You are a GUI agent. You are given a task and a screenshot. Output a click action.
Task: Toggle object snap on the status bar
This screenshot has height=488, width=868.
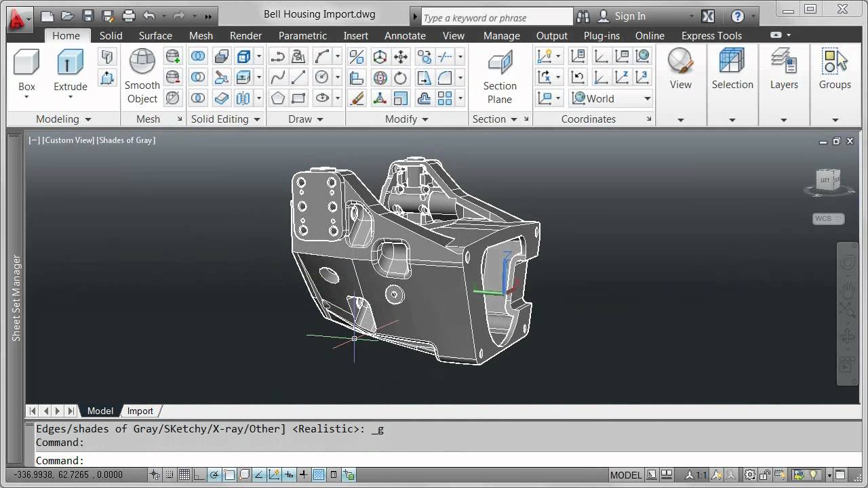[227, 474]
